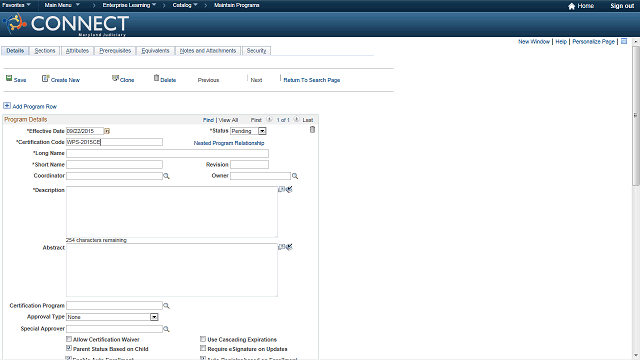Open the Effective Date calendar picker
Viewport: 640px width, 360px height.
tap(107, 131)
